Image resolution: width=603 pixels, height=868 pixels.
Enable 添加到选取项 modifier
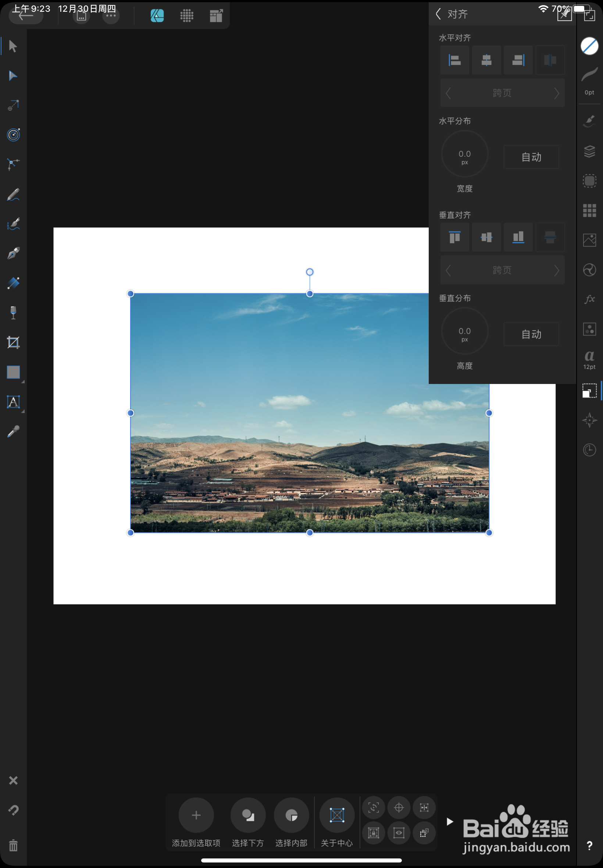pyautogui.click(x=196, y=815)
